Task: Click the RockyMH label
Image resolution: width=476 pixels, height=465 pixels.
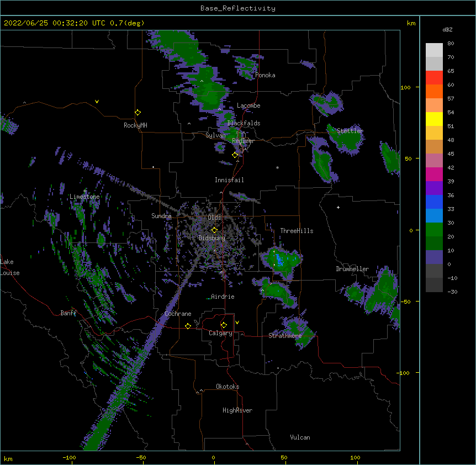Action: 135,125
